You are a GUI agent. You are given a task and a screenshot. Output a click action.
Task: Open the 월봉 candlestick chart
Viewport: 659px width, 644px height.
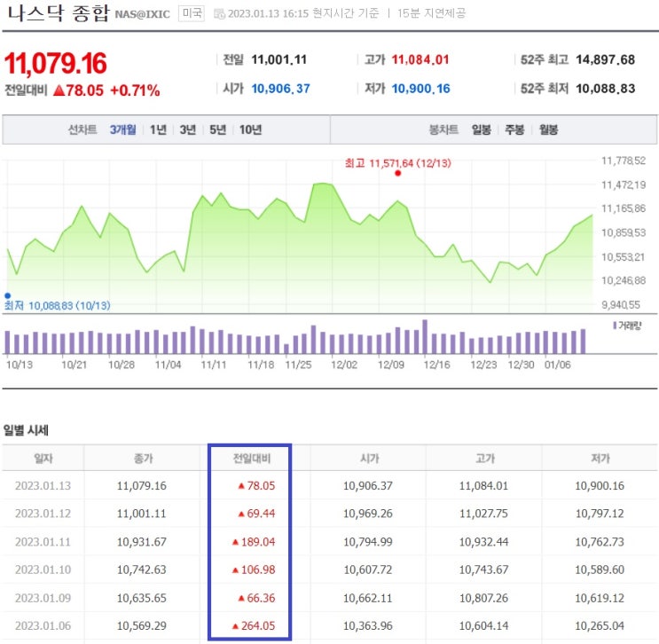(x=548, y=130)
